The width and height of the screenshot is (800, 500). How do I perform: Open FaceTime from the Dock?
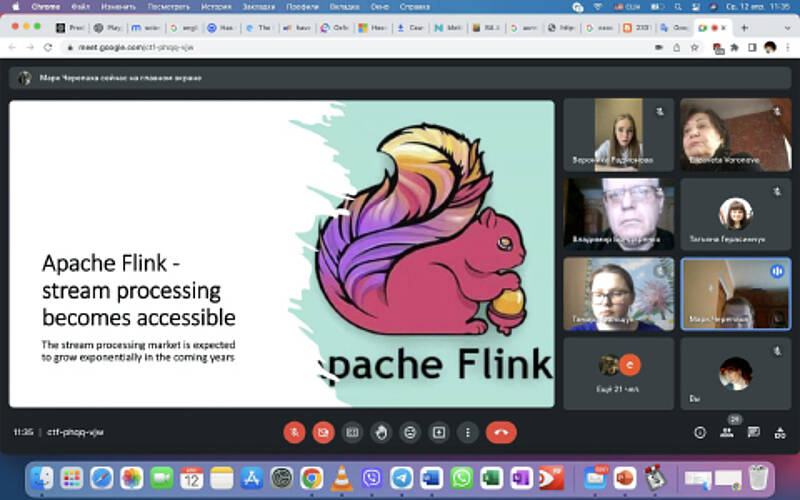(x=162, y=478)
